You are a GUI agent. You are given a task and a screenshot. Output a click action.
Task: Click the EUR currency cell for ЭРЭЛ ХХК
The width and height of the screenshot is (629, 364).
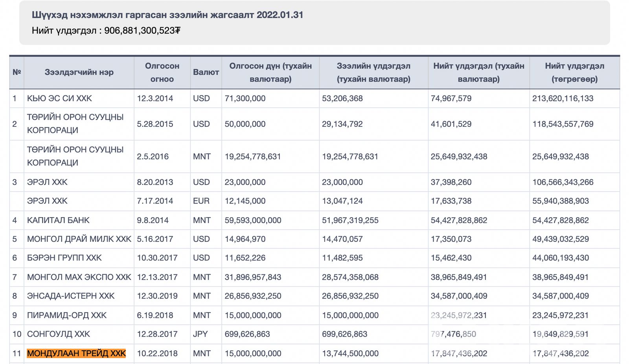[201, 201]
